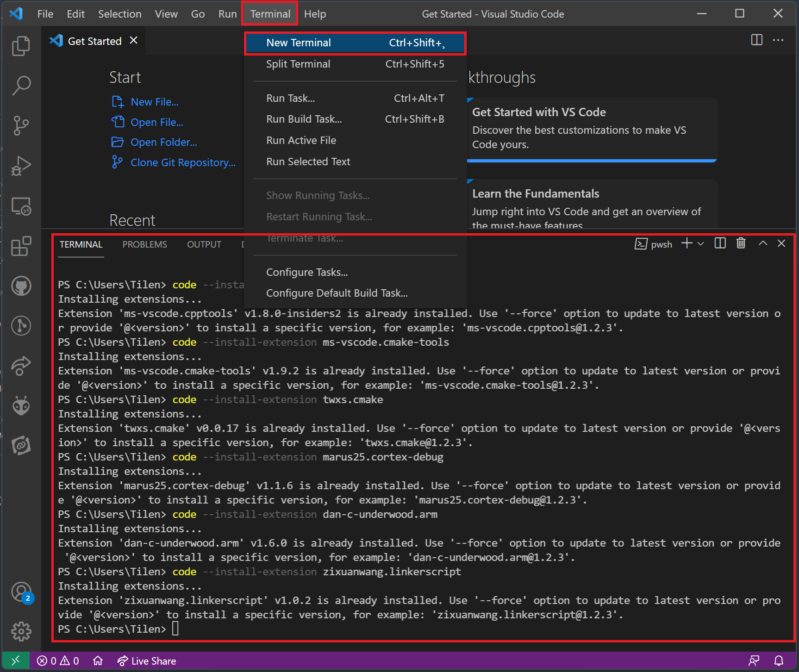Viewport: 799px width, 672px height.
Task: Click Configure Tasks... in Terminal menu
Action: (x=355, y=273)
